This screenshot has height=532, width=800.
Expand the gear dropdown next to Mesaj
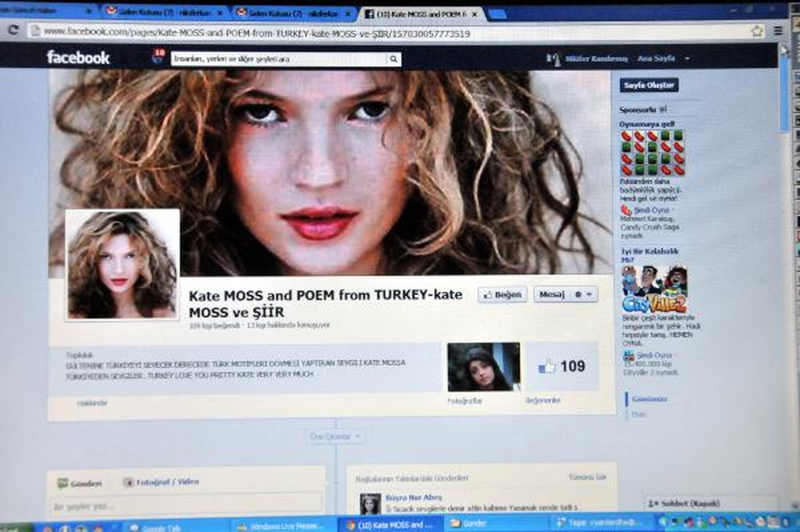[x=583, y=295]
